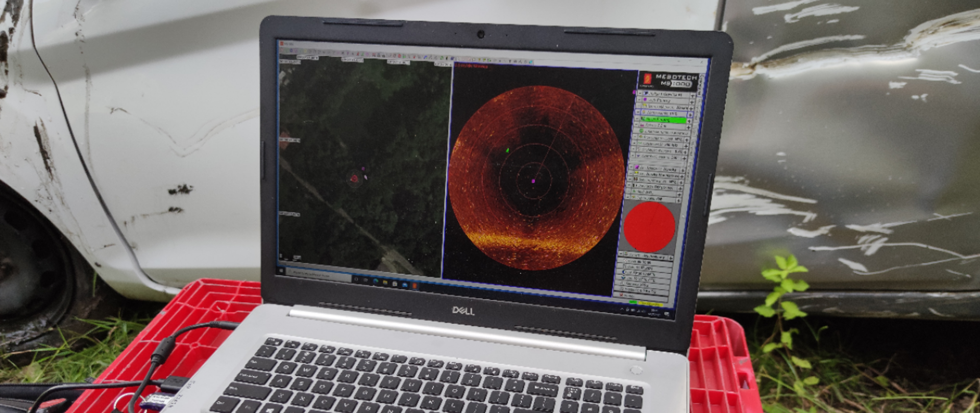Click the MS1000 app icon in title bar
Screen dimensions: 980x413
[283, 44]
